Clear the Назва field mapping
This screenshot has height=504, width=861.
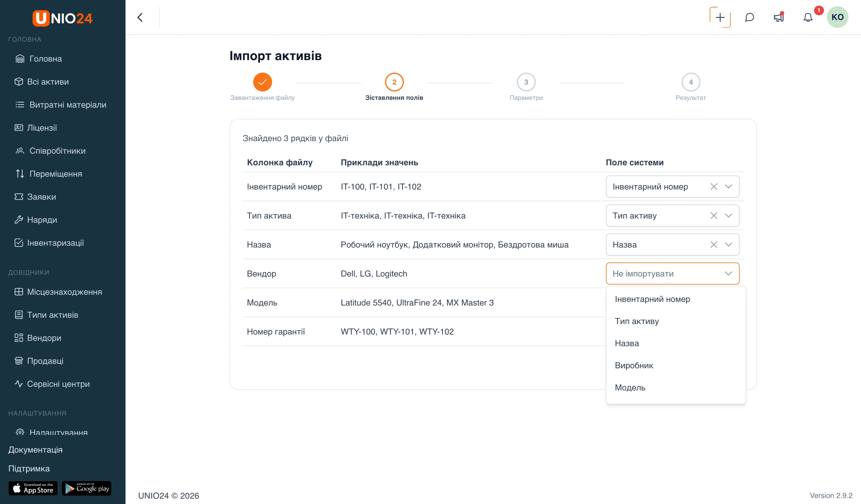[714, 245]
